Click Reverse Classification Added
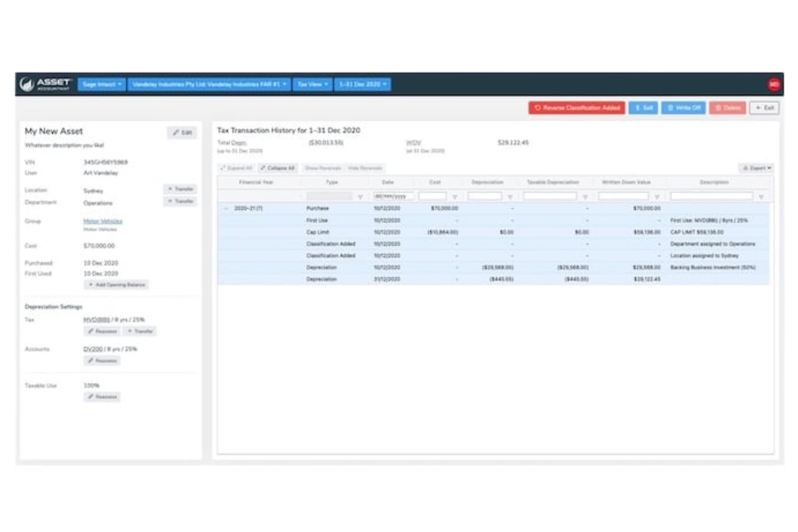The image size is (798, 532). [x=577, y=108]
